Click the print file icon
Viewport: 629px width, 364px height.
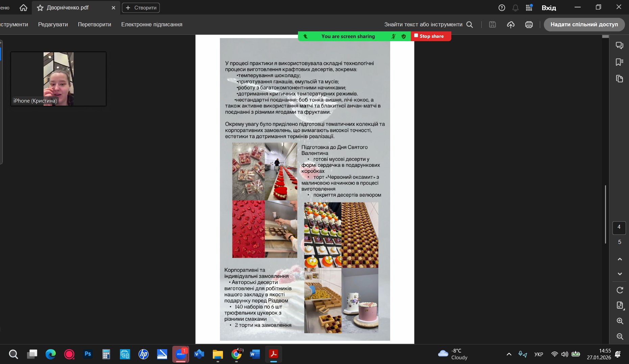point(529,25)
